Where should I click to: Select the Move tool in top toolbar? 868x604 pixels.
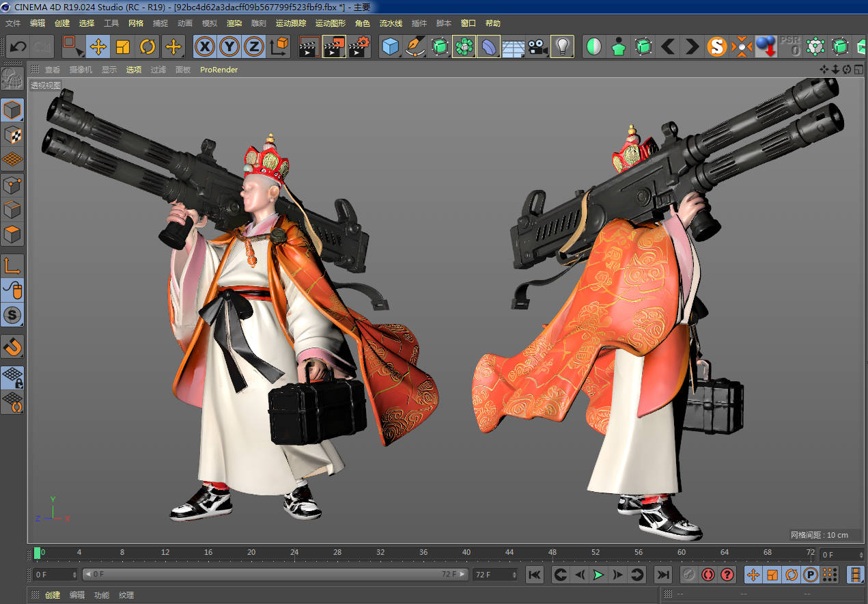point(98,47)
